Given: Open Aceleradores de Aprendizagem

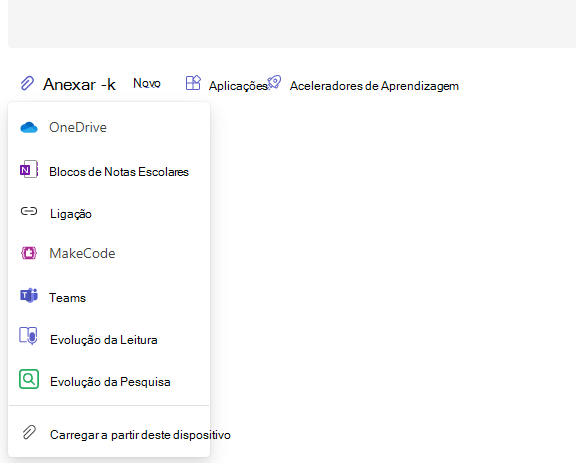Looking at the screenshot, I should point(374,86).
